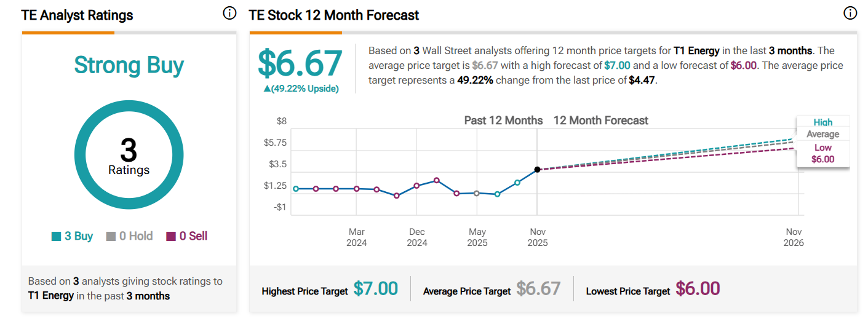Click the Highest Price Target $7.00 value
Screen dimensions: 868x332
click(375, 288)
